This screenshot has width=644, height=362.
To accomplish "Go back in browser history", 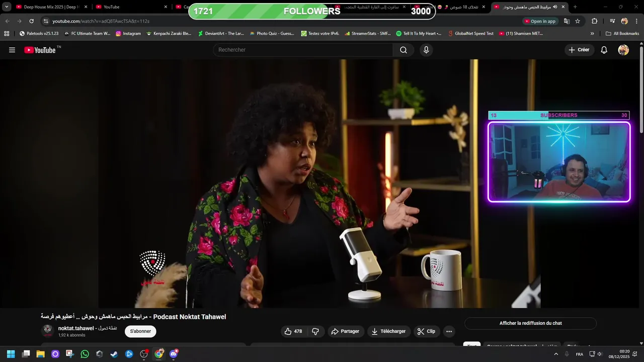I will click(7, 21).
